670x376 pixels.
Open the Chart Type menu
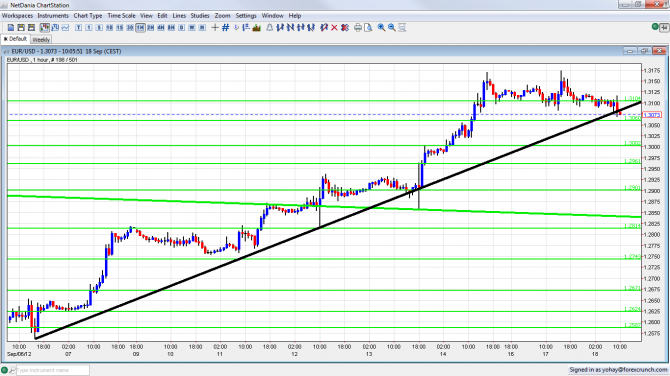[88, 15]
